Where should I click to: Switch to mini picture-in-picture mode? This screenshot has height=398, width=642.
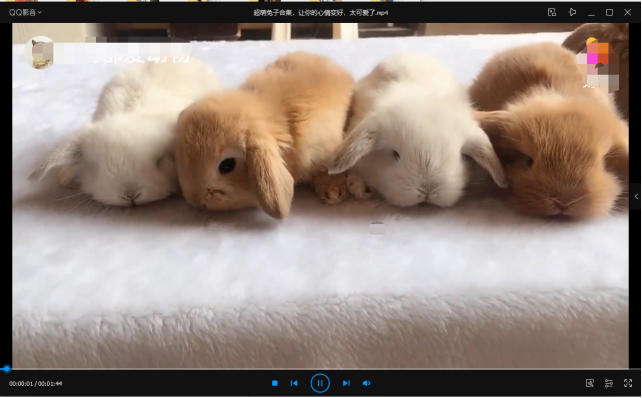coord(552,12)
